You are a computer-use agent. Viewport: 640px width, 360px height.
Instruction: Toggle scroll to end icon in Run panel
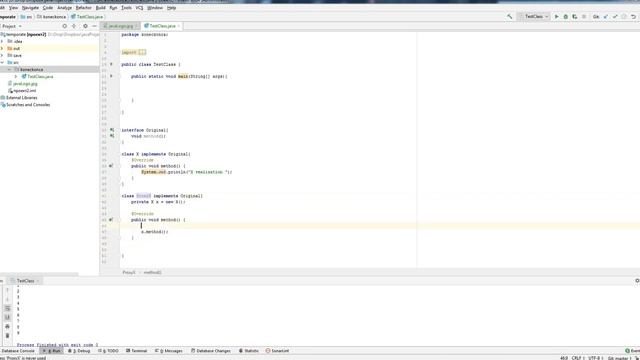tap(7, 318)
